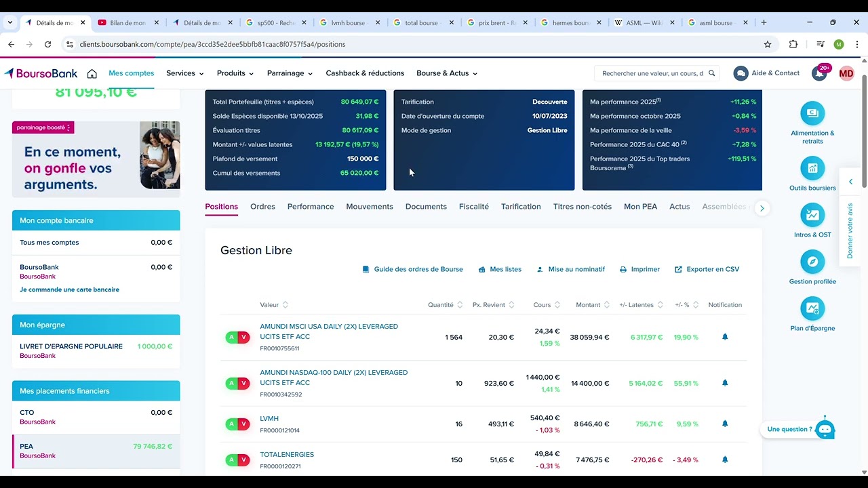Open a new browser tab
Screen dimensions: 868x488
point(764,22)
